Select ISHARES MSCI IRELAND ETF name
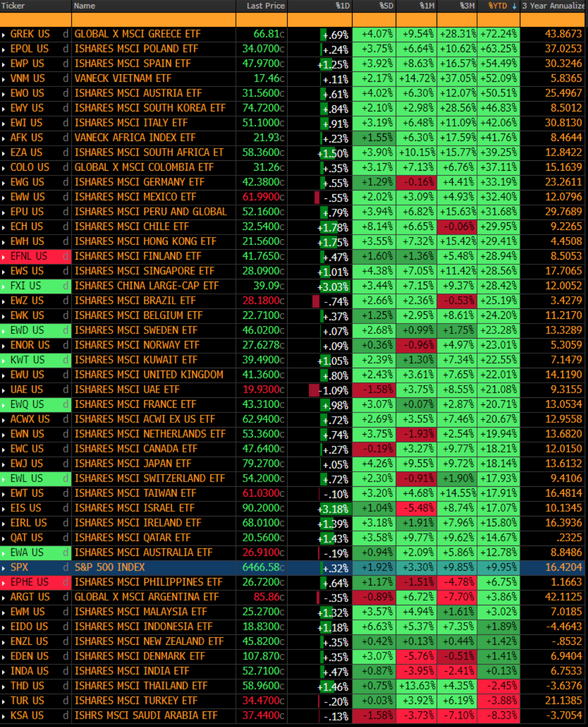 (138, 523)
